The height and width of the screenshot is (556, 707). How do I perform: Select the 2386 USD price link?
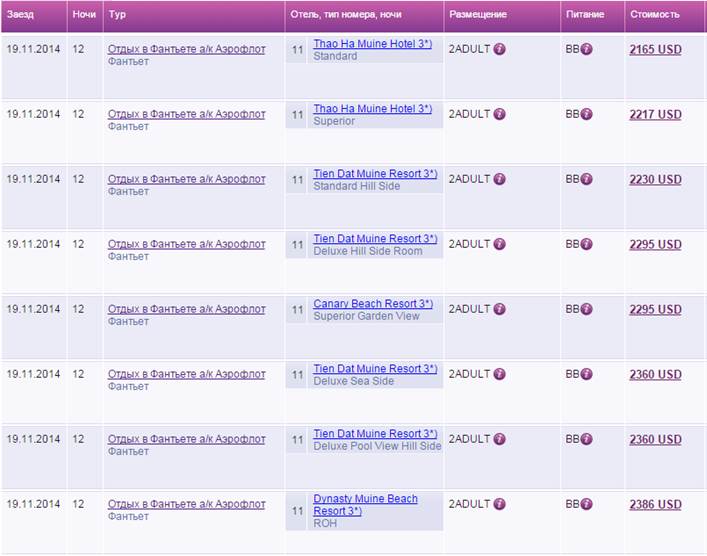click(655, 504)
